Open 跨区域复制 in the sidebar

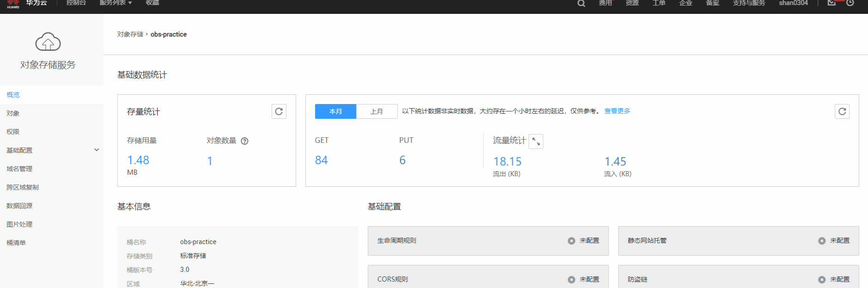[x=52, y=187]
